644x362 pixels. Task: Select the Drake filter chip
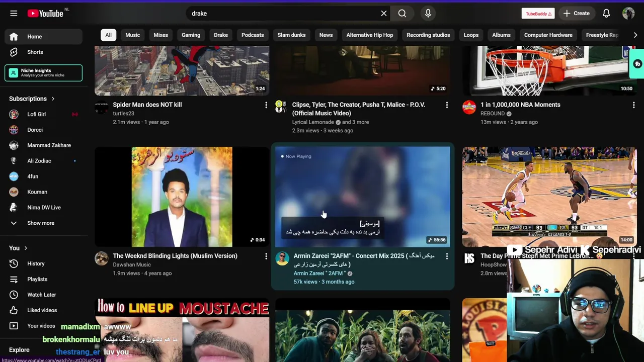coord(221,35)
